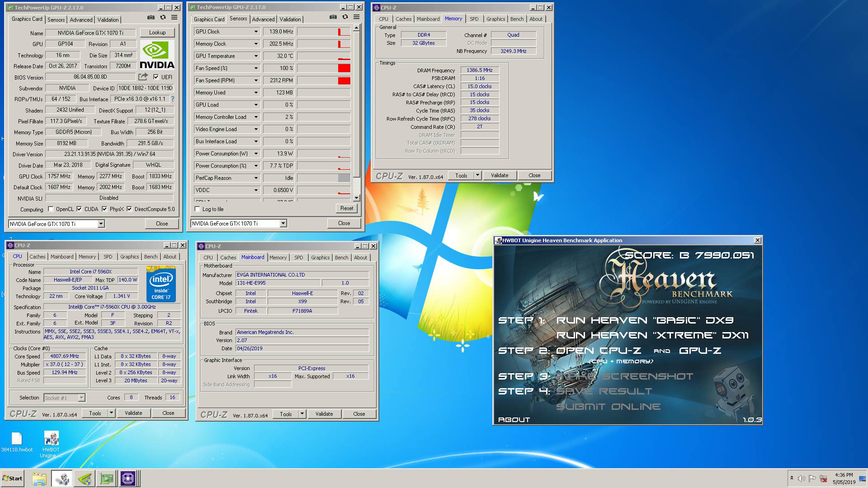Open the 384110.hwbot desktop file
This screenshot has height=488, width=868.
[x=17, y=442]
